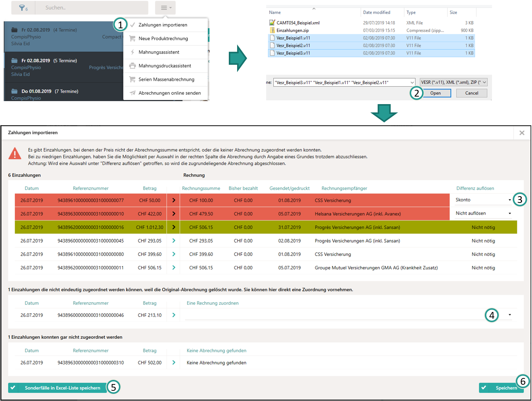Select the CAMT054_Beispiel.xml file

[x=298, y=23]
